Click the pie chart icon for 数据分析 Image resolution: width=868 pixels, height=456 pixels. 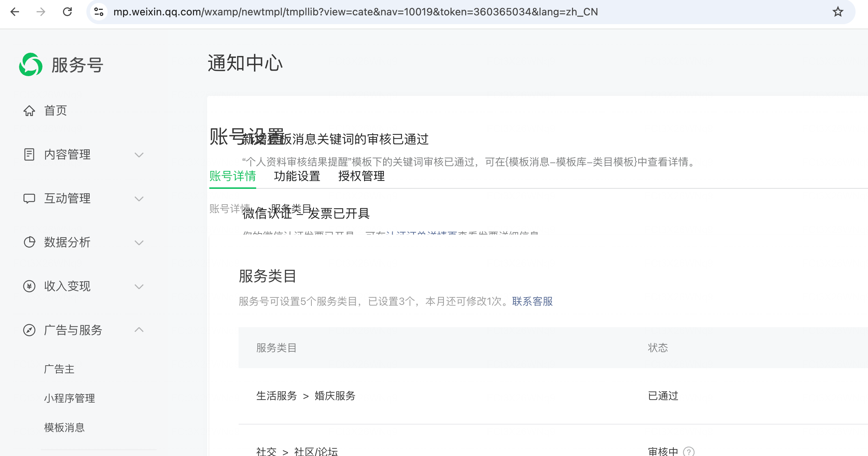click(29, 242)
